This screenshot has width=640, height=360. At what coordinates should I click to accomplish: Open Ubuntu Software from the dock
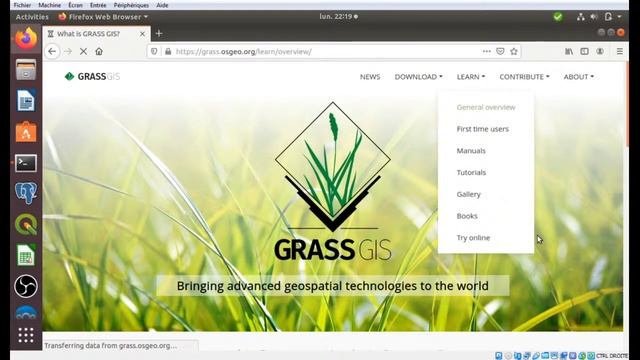click(x=26, y=132)
